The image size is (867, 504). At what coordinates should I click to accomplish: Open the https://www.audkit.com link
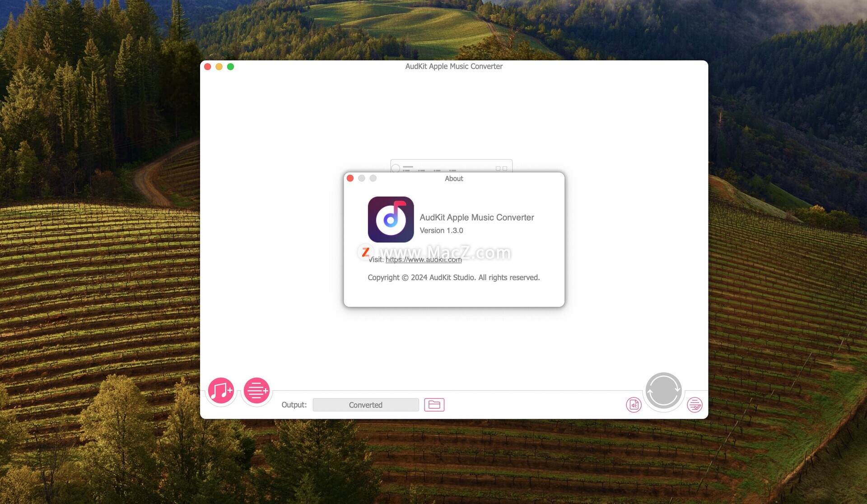tap(424, 259)
